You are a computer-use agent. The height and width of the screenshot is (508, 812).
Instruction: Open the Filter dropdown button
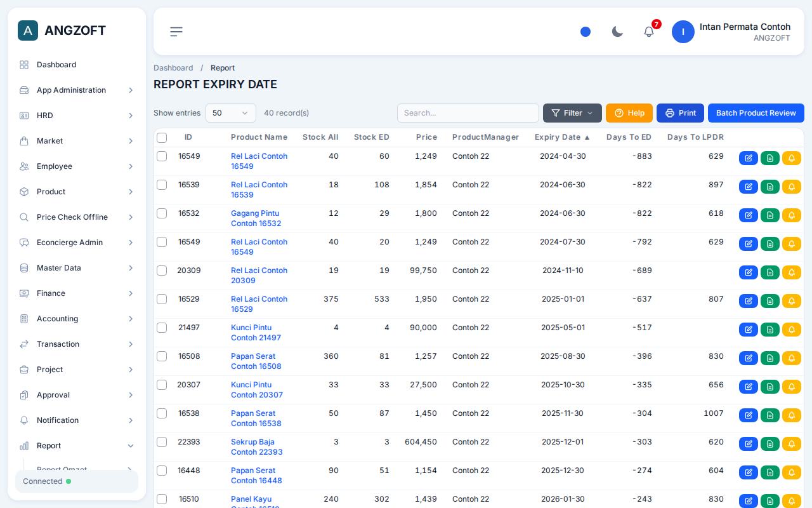point(572,113)
